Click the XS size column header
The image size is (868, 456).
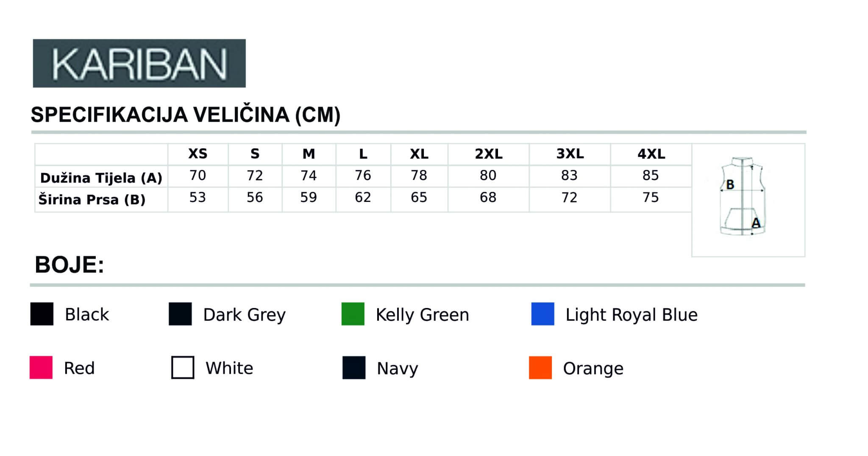pyautogui.click(x=198, y=154)
